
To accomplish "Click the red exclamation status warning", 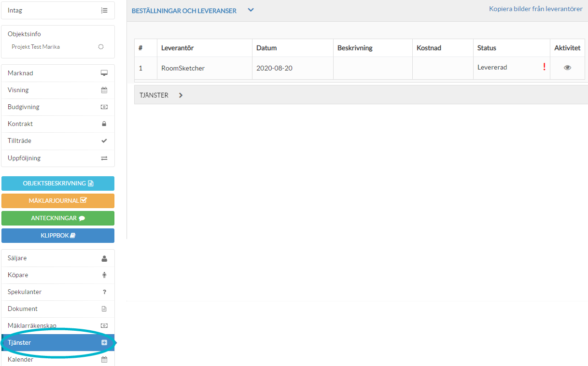I will 544,67.
